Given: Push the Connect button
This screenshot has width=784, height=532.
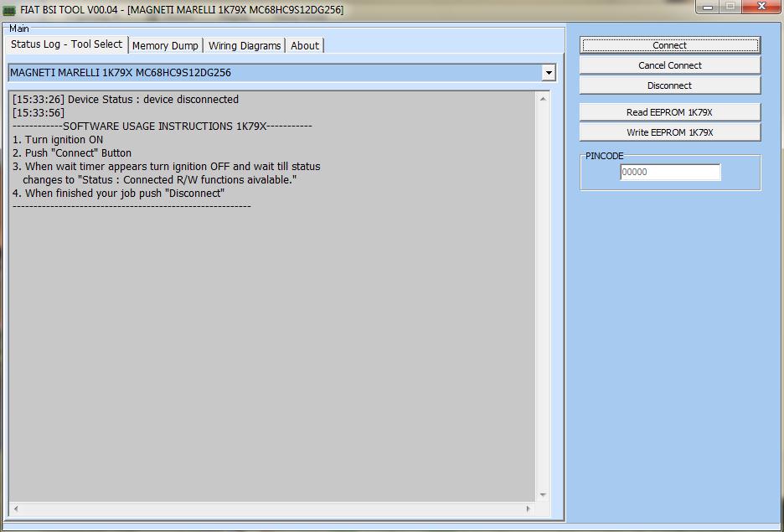Looking at the screenshot, I should pyautogui.click(x=670, y=45).
